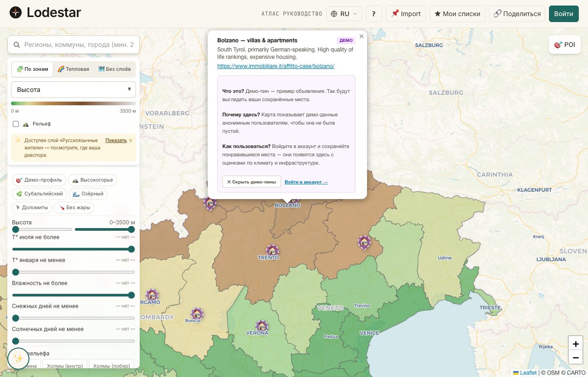Click the T° января slider handle
This screenshot has width=588, height=377.
click(x=16, y=272)
